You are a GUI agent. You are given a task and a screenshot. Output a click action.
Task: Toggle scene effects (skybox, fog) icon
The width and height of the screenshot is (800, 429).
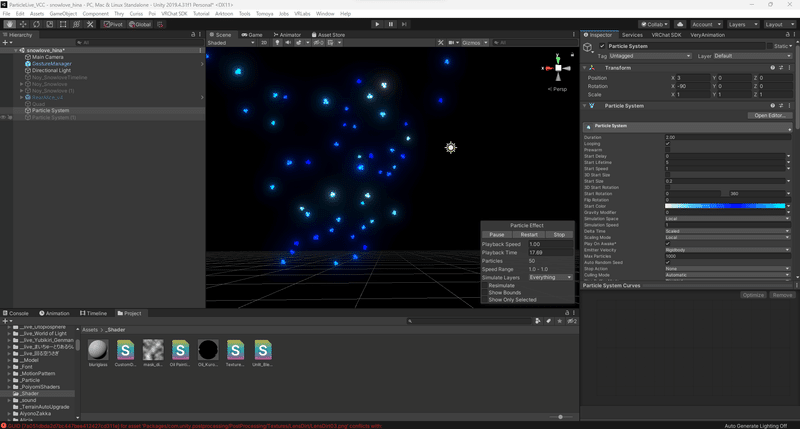pos(299,43)
